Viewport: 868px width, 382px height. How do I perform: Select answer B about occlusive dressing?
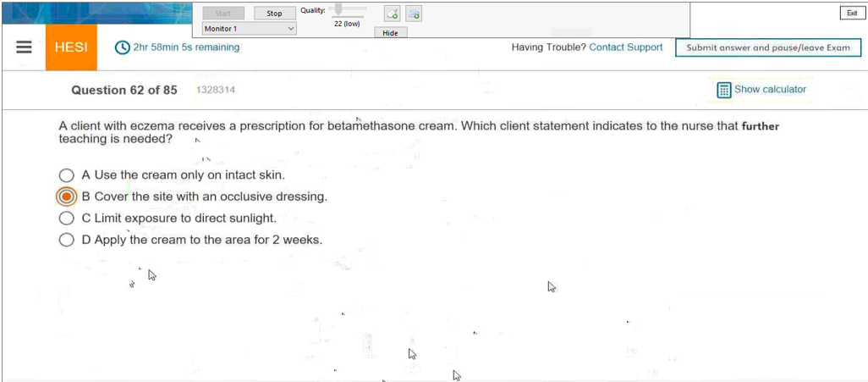point(67,197)
